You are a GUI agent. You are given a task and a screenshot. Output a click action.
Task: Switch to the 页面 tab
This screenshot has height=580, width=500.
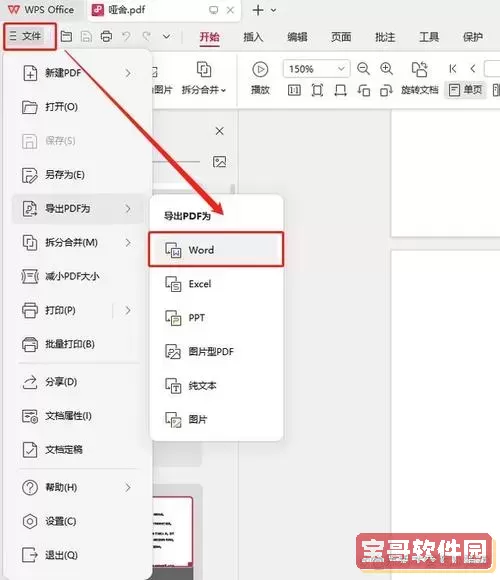click(x=341, y=37)
